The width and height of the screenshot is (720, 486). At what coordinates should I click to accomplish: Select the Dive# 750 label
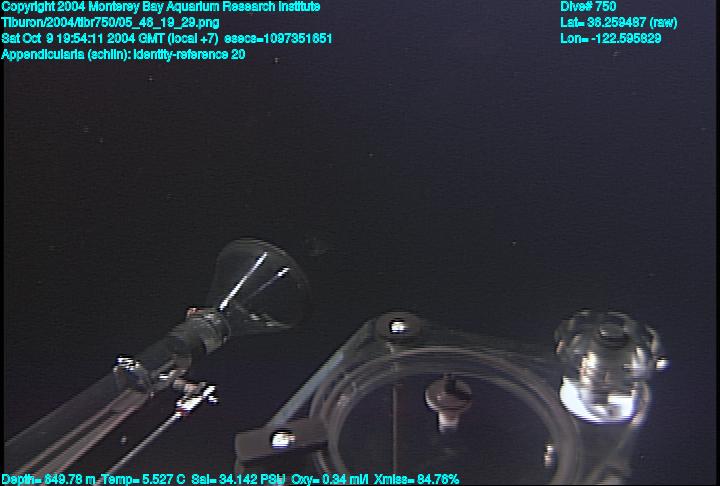(x=588, y=7)
